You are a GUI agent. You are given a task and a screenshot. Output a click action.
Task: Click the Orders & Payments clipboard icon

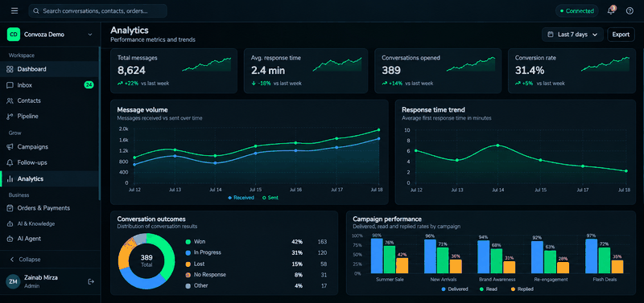[x=10, y=208]
